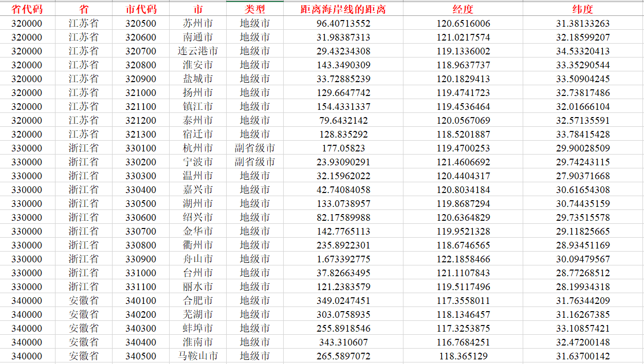Select latitude value 34.53320413

[x=583, y=51]
